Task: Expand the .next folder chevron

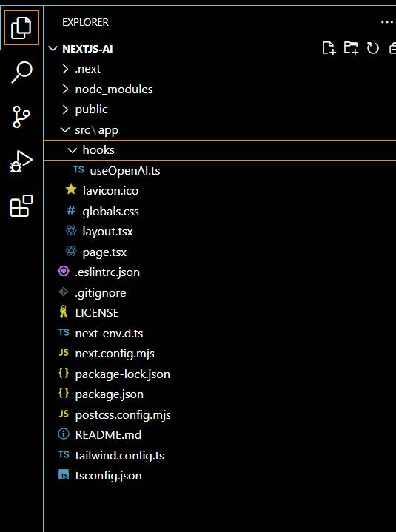Action: (65, 69)
